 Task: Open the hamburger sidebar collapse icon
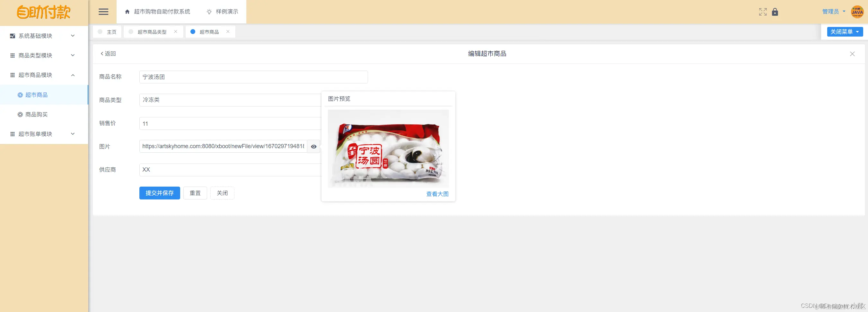(103, 12)
